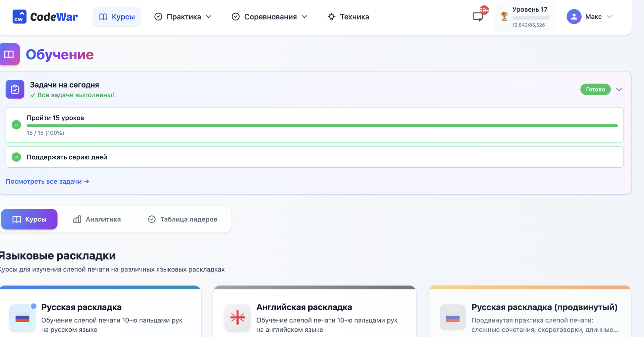
Task: Select the English flag course icon
Action: click(x=237, y=318)
